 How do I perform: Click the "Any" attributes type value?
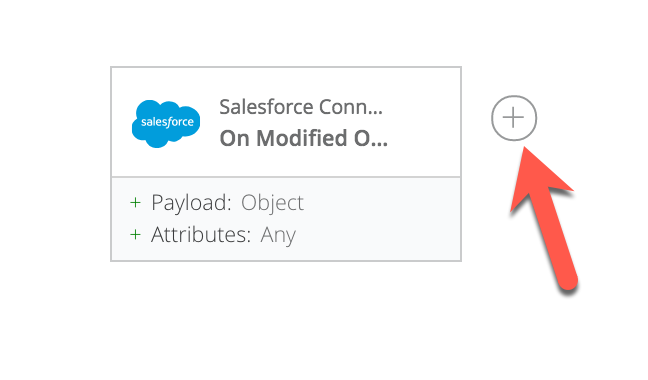tap(278, 235)
